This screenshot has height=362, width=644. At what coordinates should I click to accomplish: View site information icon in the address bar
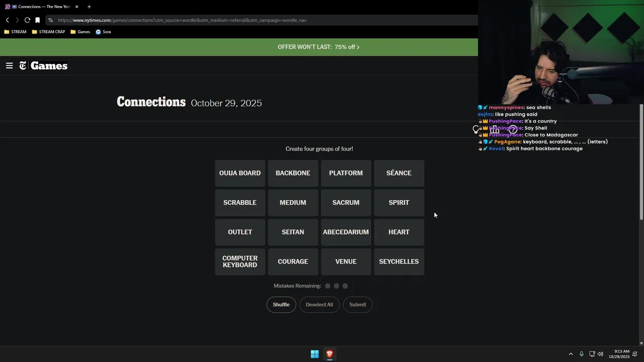50,20
